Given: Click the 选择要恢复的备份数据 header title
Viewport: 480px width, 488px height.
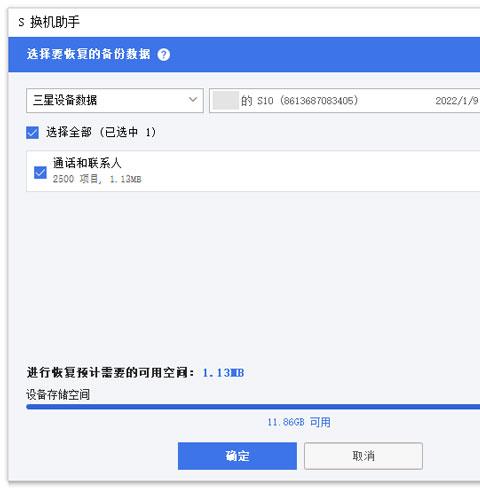Looking at the screenshot, I should click(89, 54).
